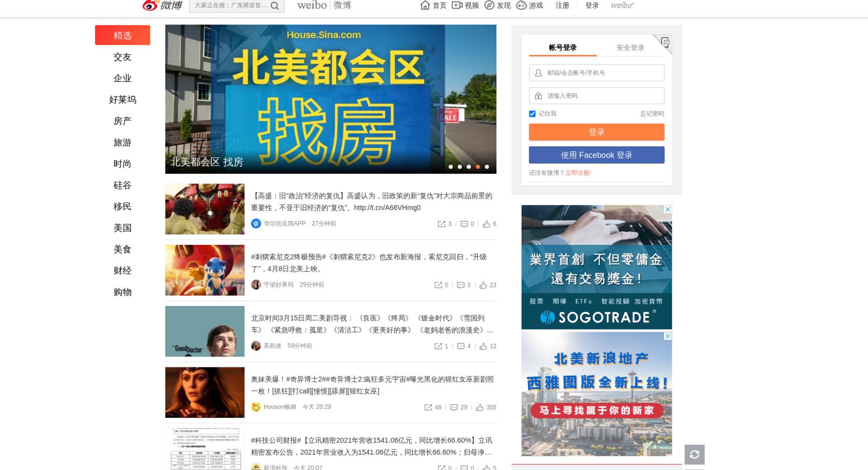Open the 北美都会区 找房 banner

click(x=330, y=99)
